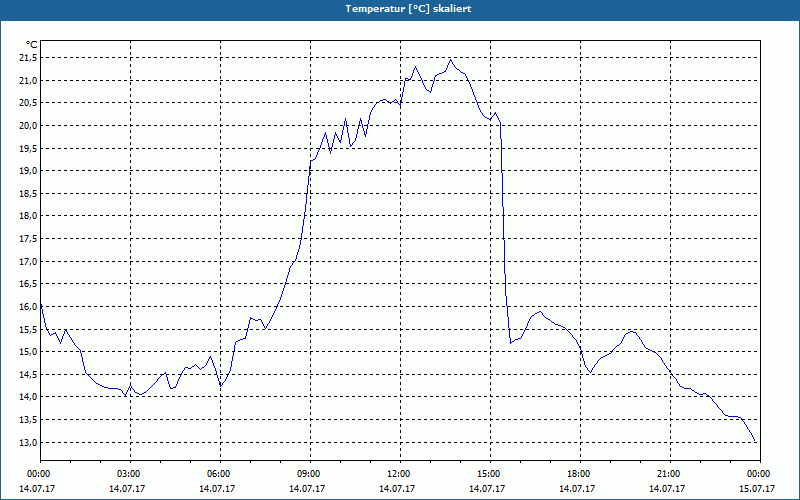This screenshot has height=500, width=800.
Task: Select the 18,5 temperature tick label
Action: (28, 194)
